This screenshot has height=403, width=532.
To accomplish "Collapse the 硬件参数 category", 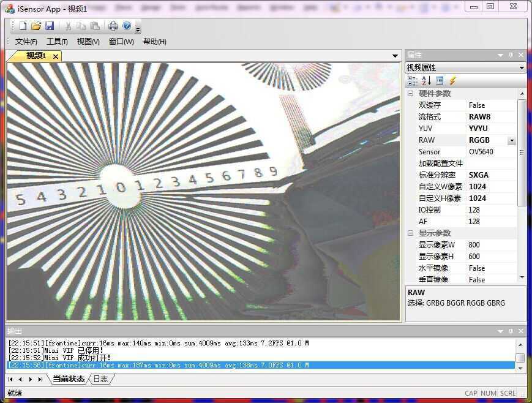I will (411, 93).
